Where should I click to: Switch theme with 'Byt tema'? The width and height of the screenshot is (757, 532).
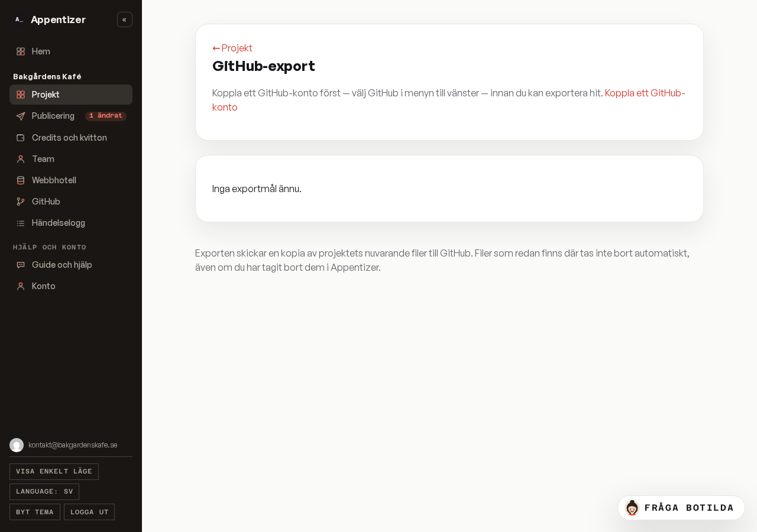pos(35,512)
